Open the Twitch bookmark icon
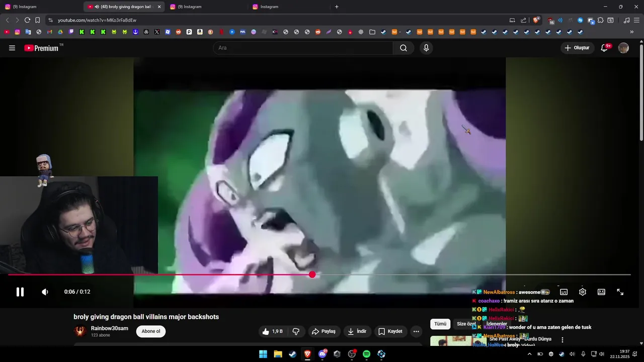The height and width of the screenshot is (362, 644). (71, 32)
